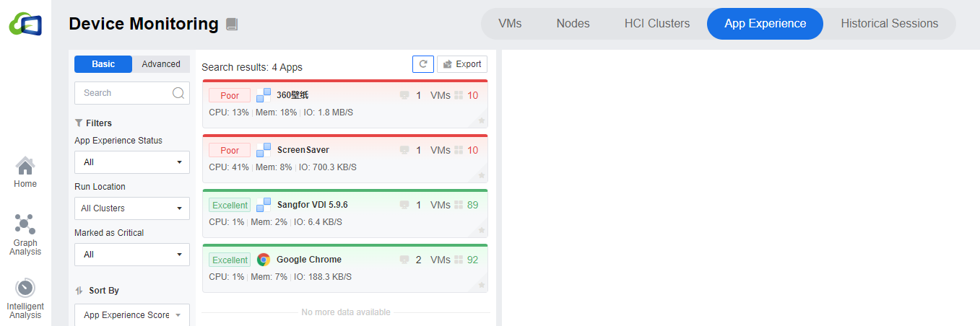Click the app icon of 360壁纸
This screenshot has height=326, width=980.
(x=264, y=95)
